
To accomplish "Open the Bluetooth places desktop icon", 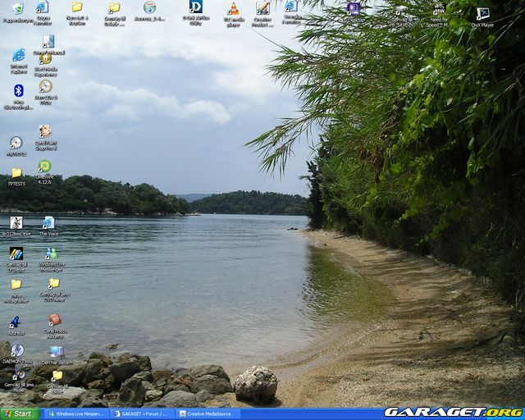I will 18,92.
